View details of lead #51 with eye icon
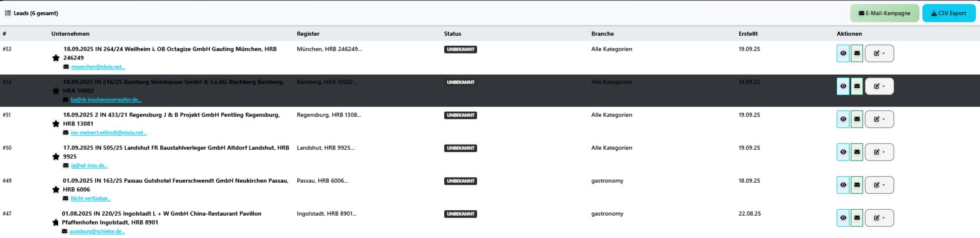This screenshot has width=980, height=238. [843, 119]
